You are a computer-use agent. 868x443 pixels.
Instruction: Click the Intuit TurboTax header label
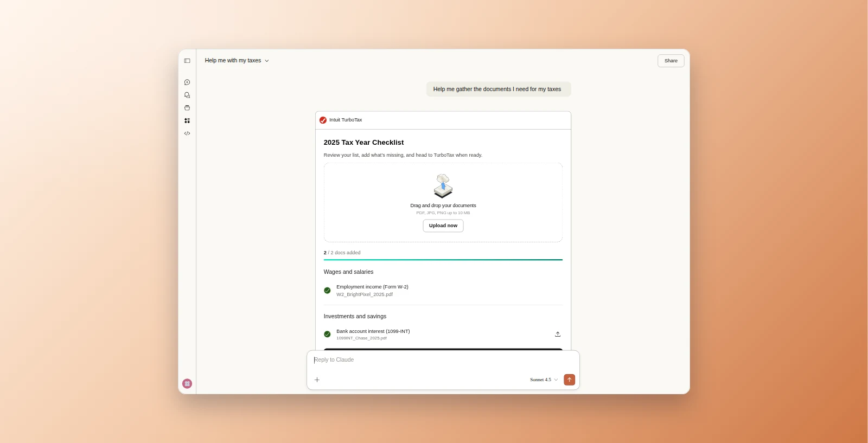(346, 120)
